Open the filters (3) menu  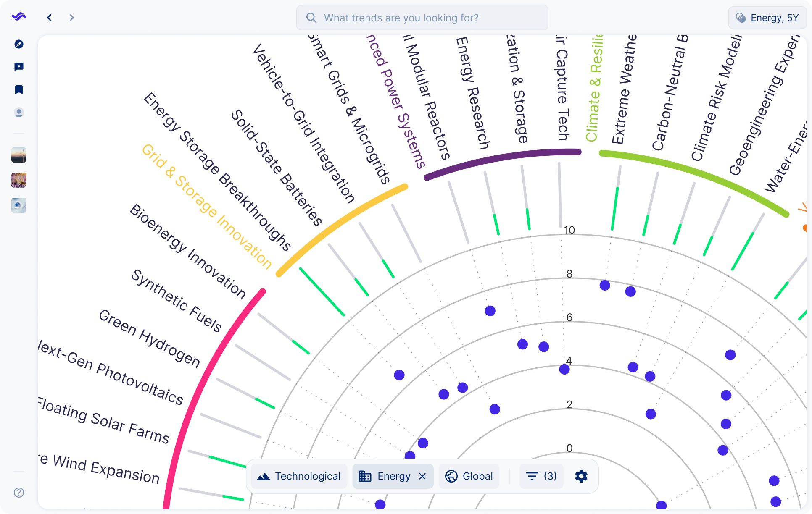click(x=541, y=476)
